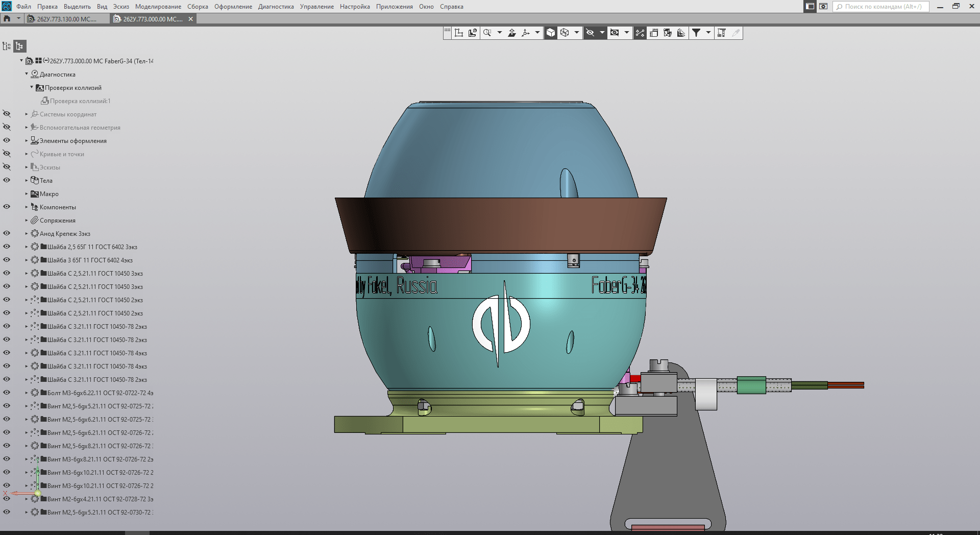This screenshot has height=535, width=980.
Task: Expand the Макро tree node
Action: 27,193
